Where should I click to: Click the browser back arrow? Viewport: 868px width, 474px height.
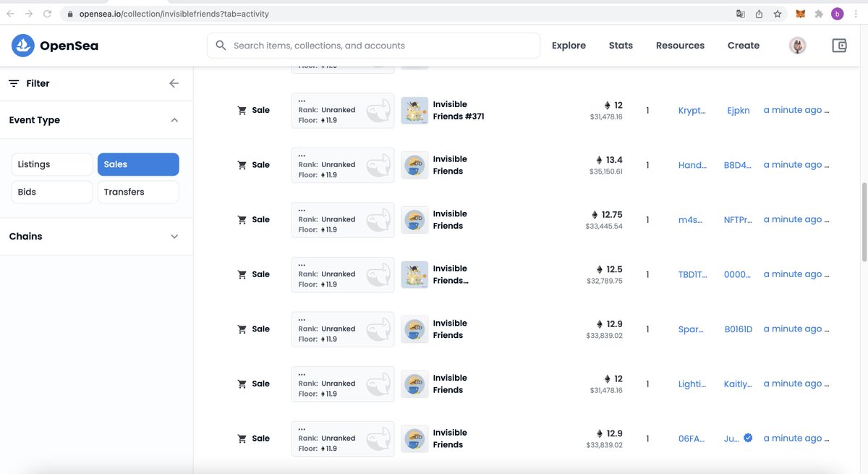(10, 14)
